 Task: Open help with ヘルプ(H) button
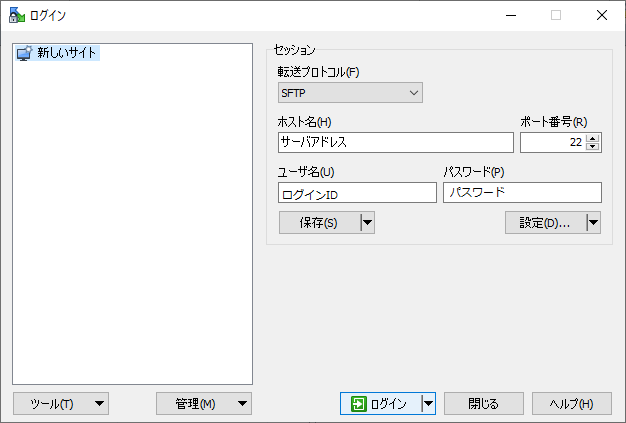[571, 403]
